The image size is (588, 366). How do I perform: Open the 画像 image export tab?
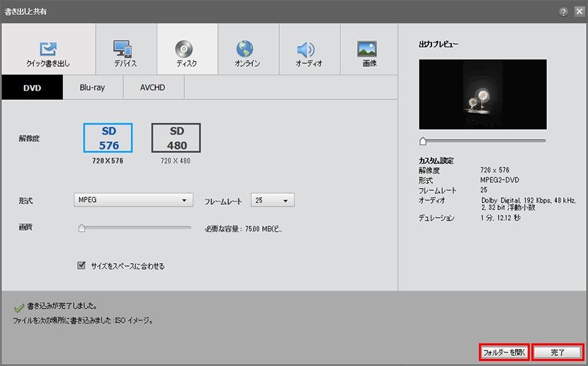(x=369, y=49)
